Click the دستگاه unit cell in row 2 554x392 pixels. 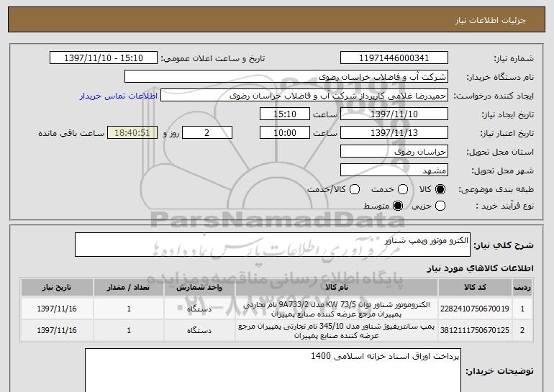click(x=199, y=331)
